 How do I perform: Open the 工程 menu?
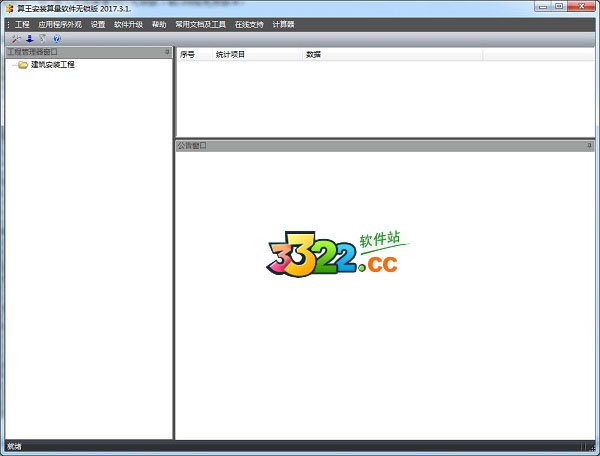22,24
